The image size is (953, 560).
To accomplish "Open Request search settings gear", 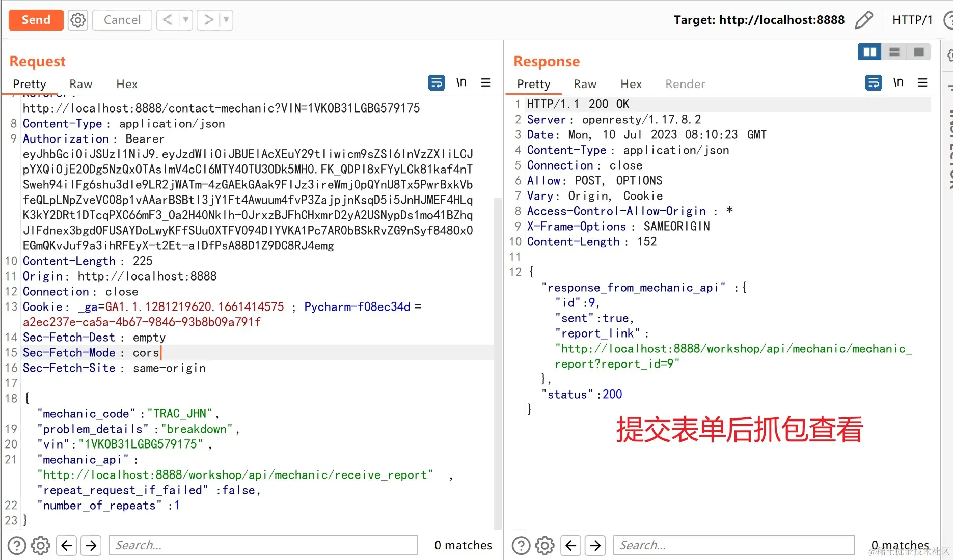I will (x=41, y=546).
